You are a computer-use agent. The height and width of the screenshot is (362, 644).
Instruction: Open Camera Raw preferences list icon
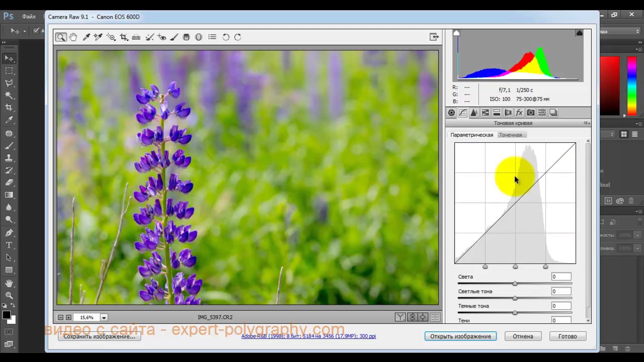tap(212, 37)
